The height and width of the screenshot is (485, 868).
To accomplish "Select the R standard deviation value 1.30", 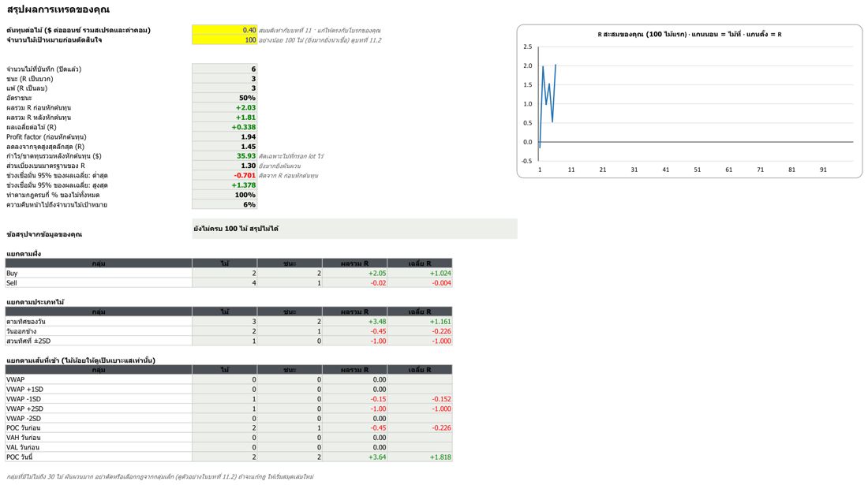I will click(224, 166).
